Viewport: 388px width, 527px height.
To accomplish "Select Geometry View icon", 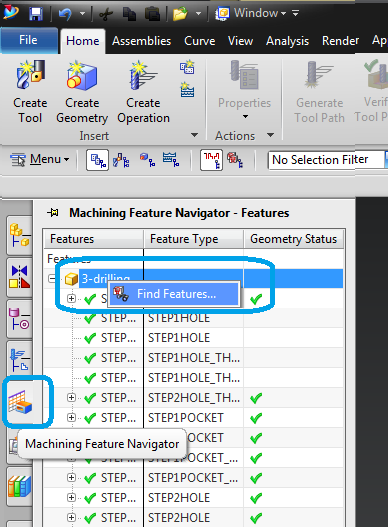I will pos(147,160).
